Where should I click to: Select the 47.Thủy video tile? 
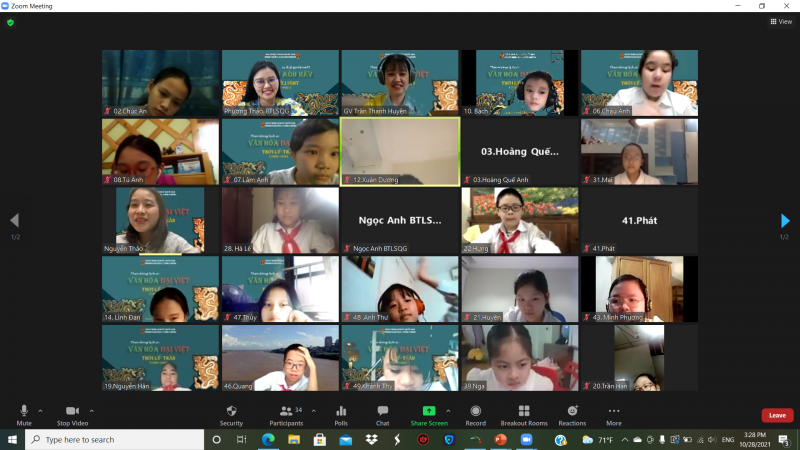[280, 289]
